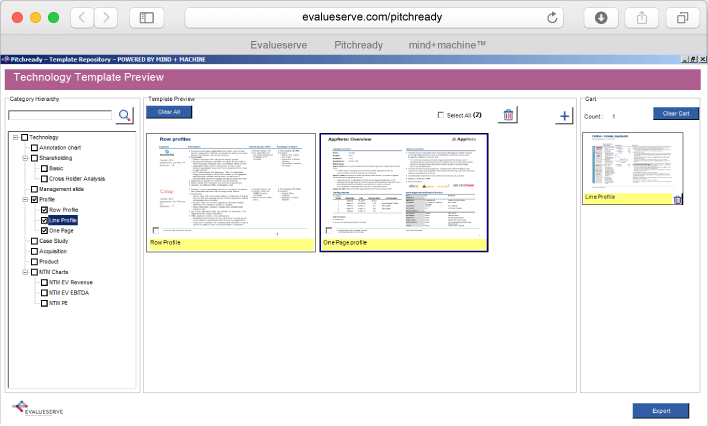The height and width of the screenshot is (426, 708).
Task: Check the Acquisition checkbox
Action: (x=34, y=252)
